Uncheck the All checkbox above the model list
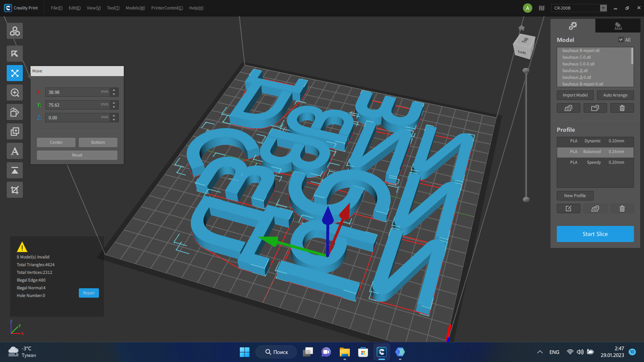 pos(621,40)
